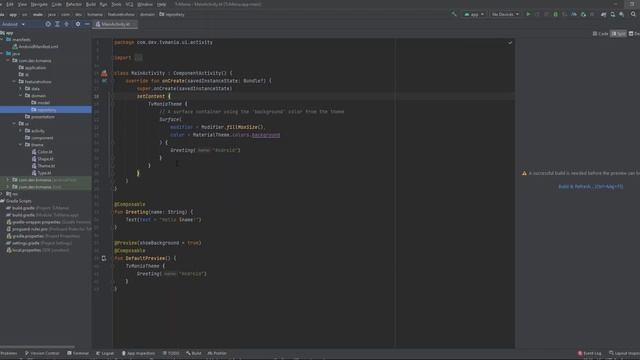Click the Select Opened File target icon
Screen dimensions: 640x360
(x=48, y=24)
